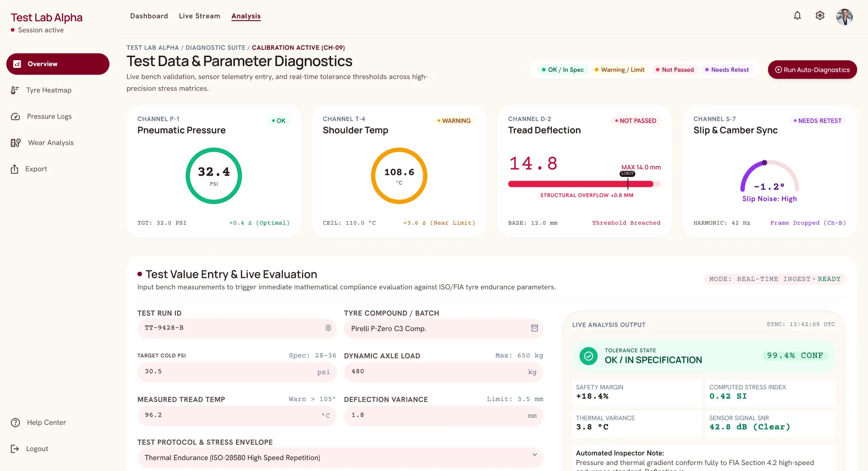Click the Pressure Logs gauge icon
This screenshot has width=868, height=471.
(15, 116)
